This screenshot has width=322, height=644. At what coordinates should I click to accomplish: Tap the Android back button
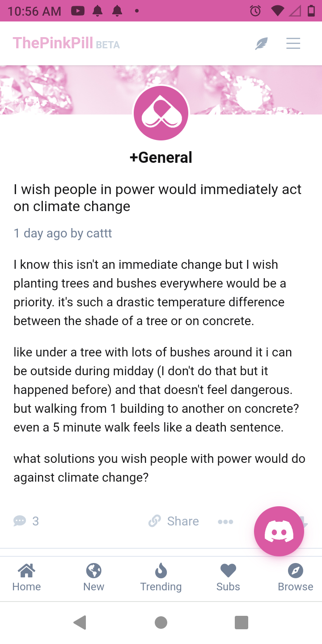pos(80,623)
